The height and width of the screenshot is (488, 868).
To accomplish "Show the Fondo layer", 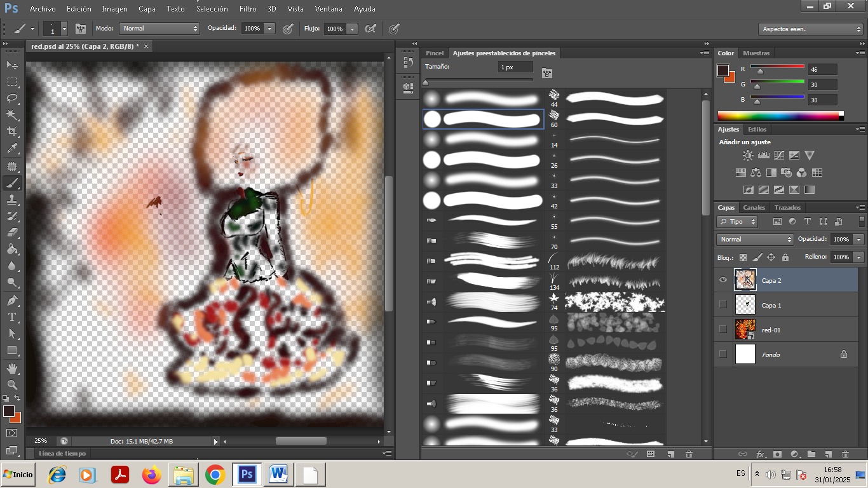I will (722, 354).
